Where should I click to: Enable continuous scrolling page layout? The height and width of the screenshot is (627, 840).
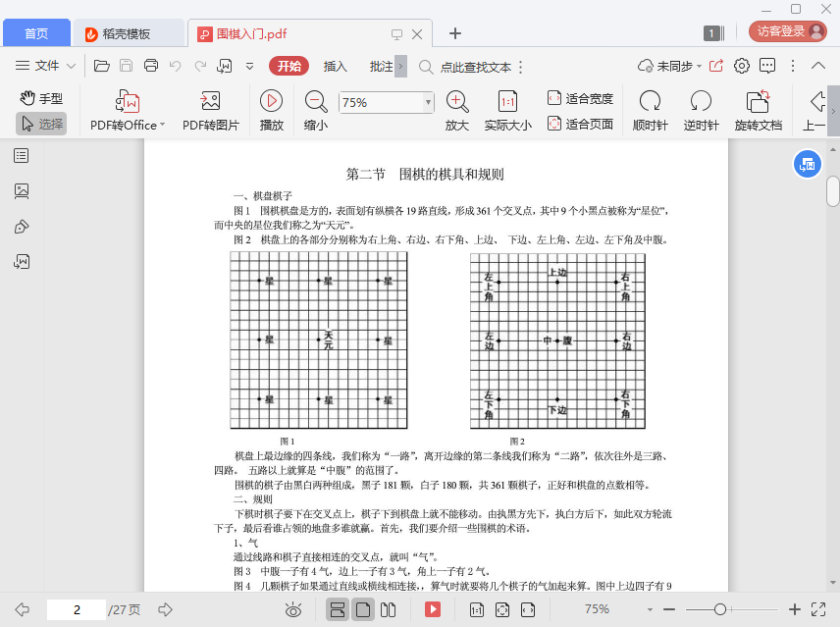[x=338, y=609]
